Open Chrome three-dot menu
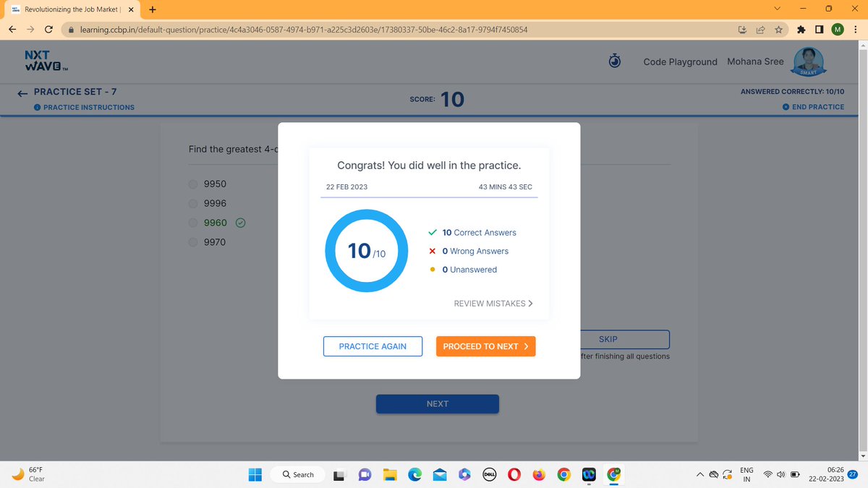 pos(854,30)
